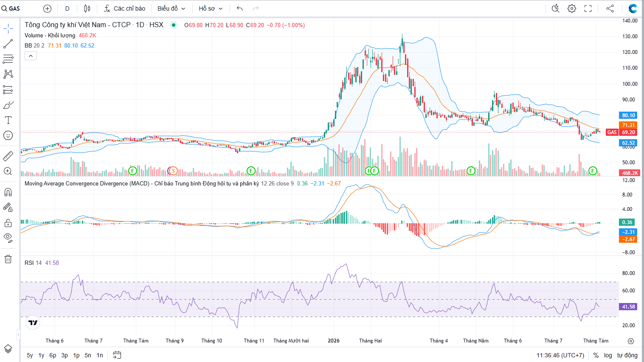Select the 'BB 20 2' indicator legend
Viewport: 644px width, 362px height.
34,45
